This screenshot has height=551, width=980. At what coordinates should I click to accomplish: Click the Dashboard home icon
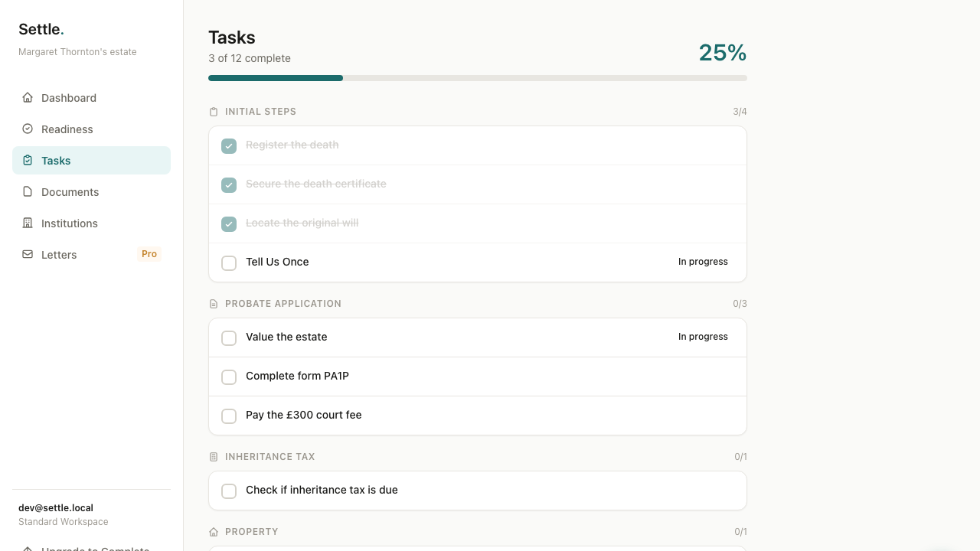pos(28,97)
